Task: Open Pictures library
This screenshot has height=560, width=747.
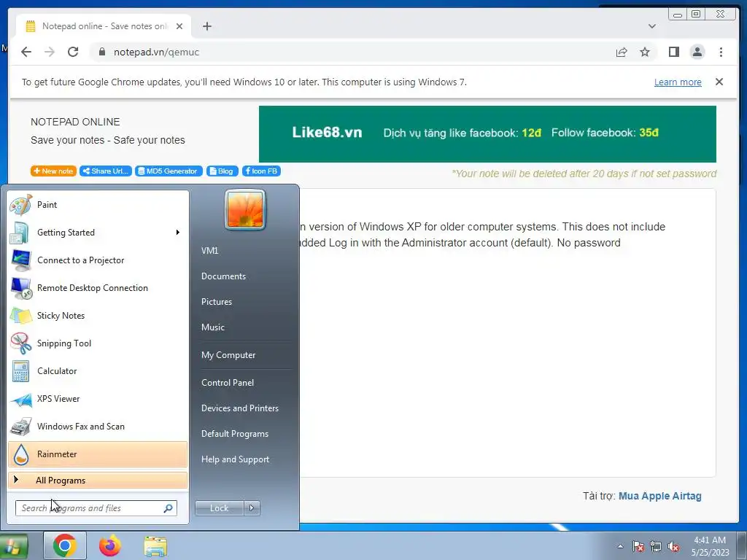Action: (216, 302)
